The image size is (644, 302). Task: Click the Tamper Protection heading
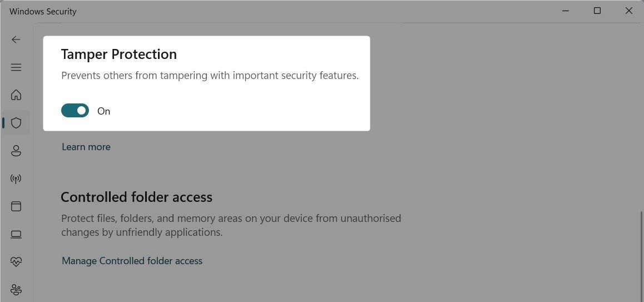(x=118, y=55)
